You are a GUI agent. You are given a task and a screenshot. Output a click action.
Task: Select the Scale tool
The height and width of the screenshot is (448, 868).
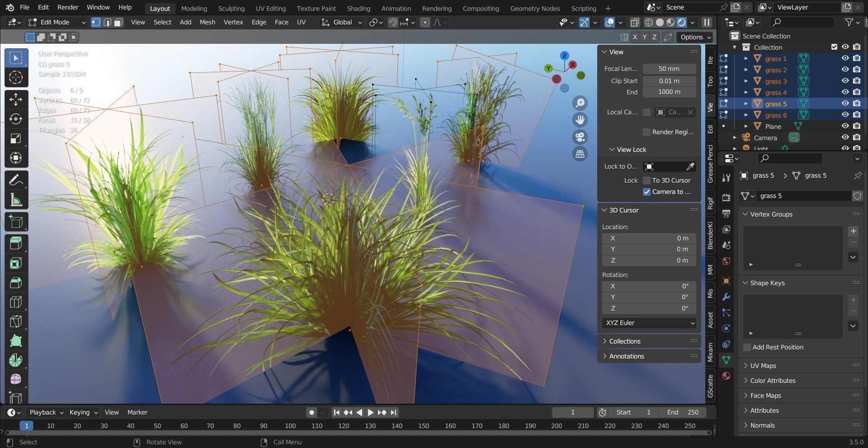(x=16, y=138)
